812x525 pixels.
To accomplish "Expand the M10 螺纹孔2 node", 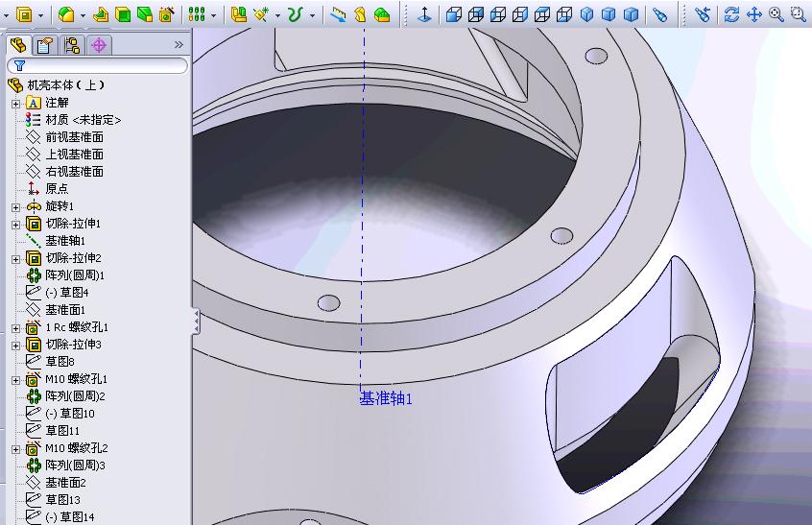I will [15, 449].
